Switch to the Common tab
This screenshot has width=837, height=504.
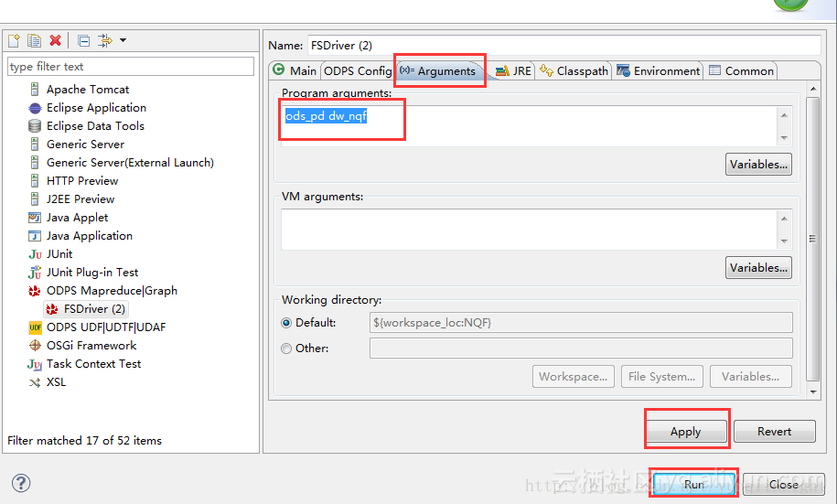coord(742,71)
